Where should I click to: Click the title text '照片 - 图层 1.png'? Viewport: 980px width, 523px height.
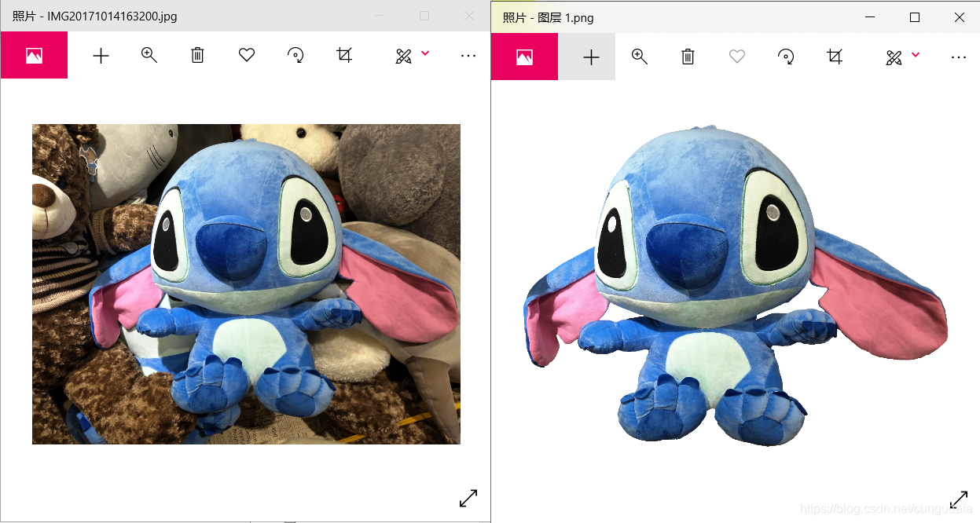click(x=548, y=17)
